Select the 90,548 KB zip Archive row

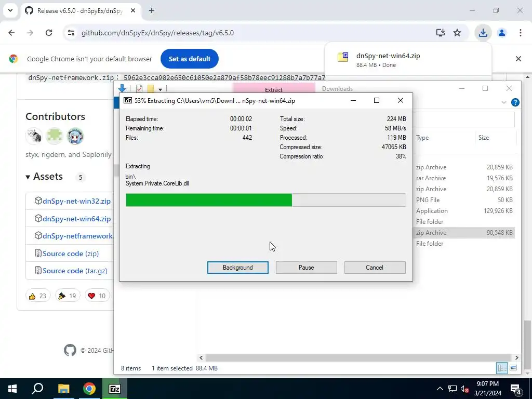coord(464,233)
